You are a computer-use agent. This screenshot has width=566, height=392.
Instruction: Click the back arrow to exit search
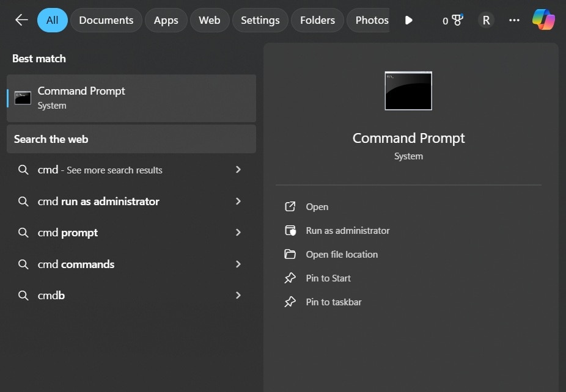tap(21, 20)
